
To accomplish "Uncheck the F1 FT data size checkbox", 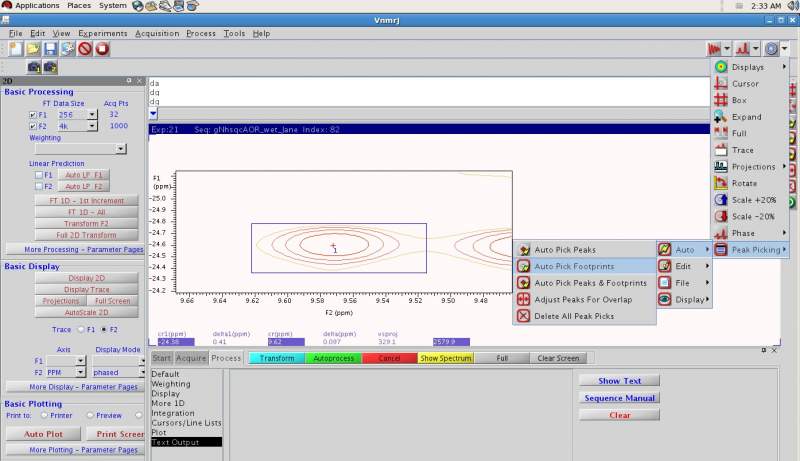I will pyautogui.click(x=34, y=115).
